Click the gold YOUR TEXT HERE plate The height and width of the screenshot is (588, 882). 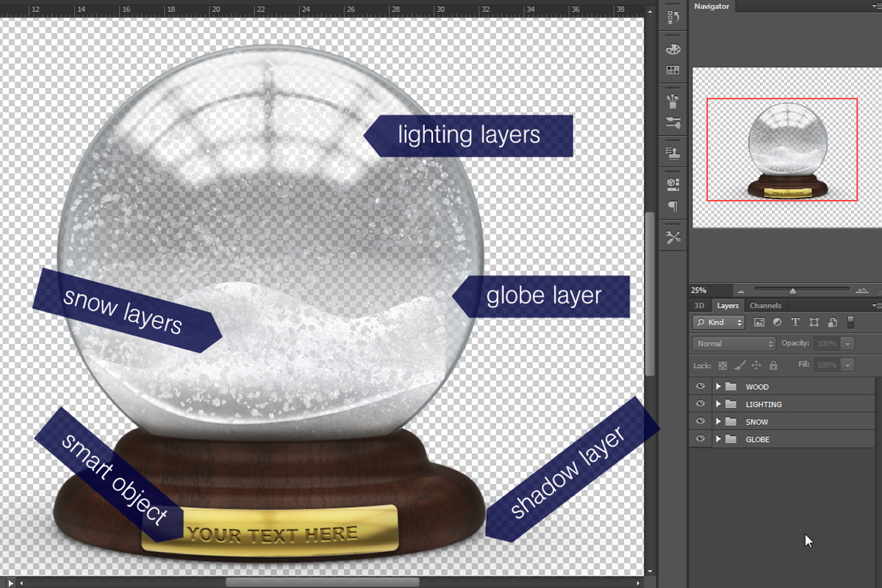pos(270,529)
